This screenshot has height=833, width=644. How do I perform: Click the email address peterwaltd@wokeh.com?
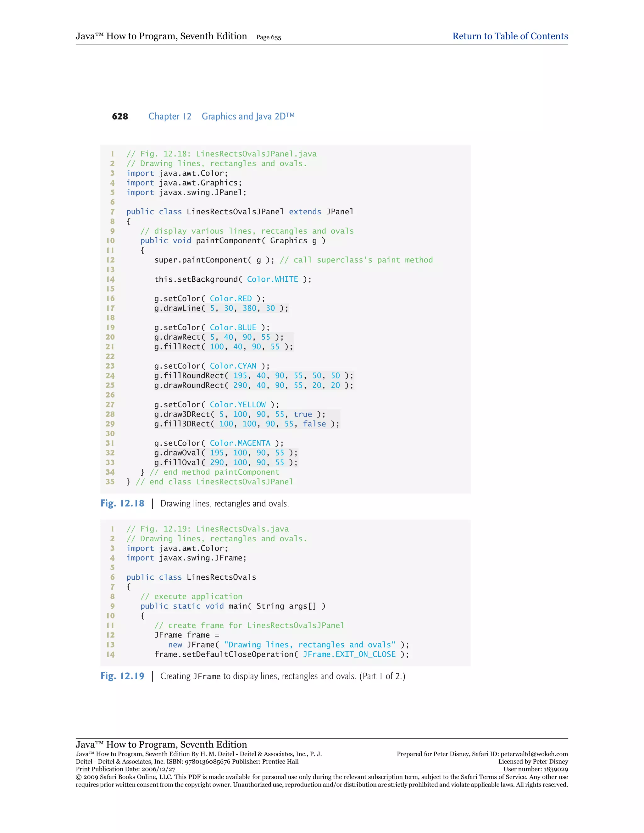coord(534,754)
